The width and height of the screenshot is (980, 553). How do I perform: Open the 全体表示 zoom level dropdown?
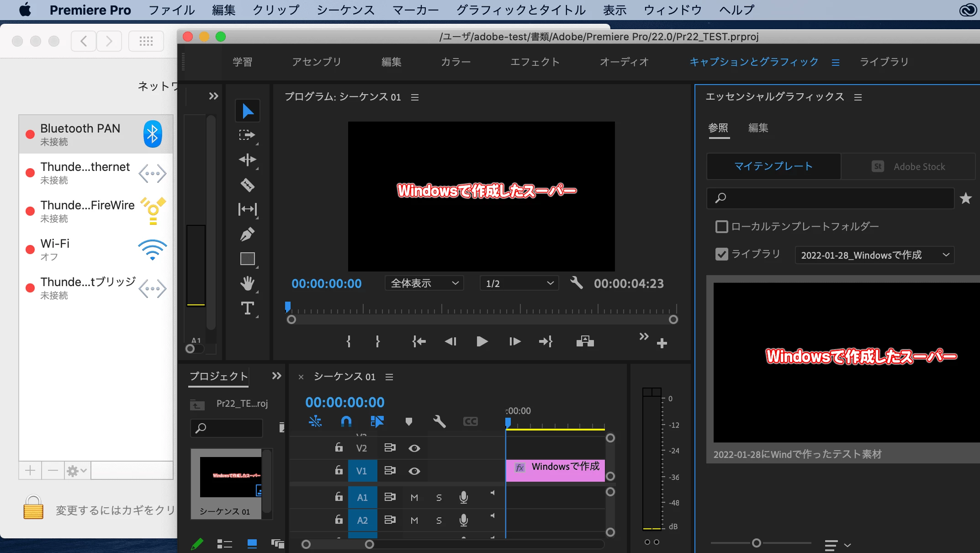(424, 283)
